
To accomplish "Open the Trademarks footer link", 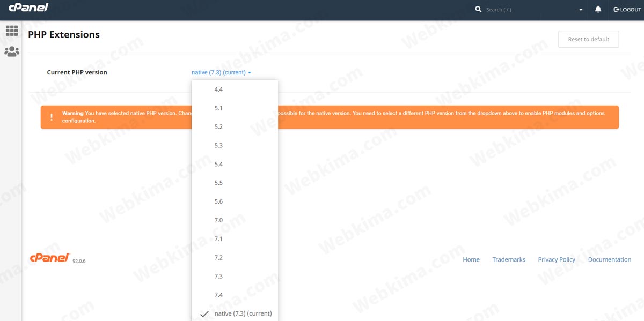I will [x=509, y=259].
